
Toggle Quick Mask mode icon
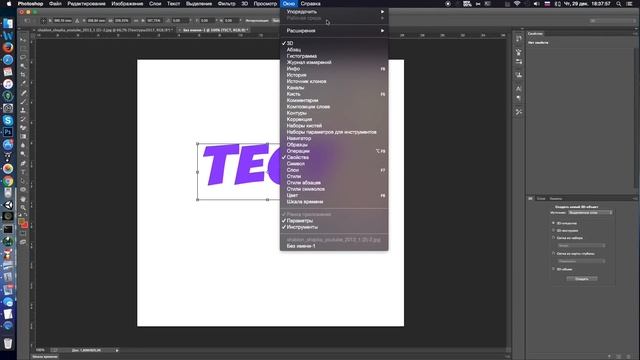point(23,233)
